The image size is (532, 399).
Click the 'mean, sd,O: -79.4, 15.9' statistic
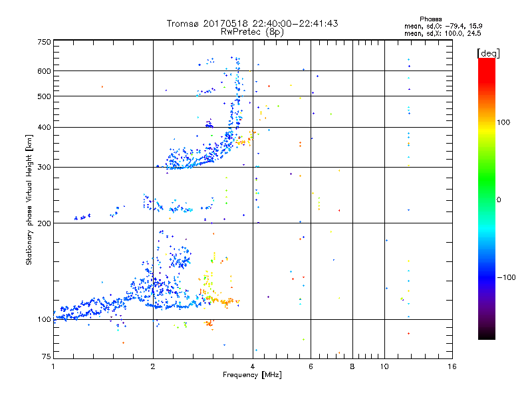tap(443, 26)
